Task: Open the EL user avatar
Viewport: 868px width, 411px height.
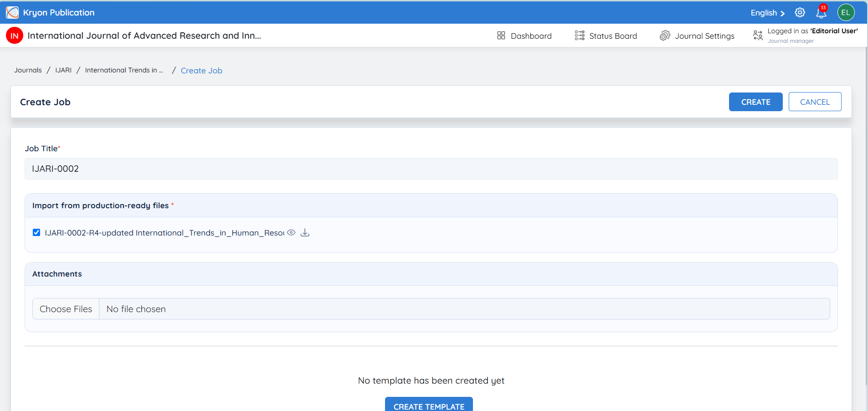Action: 846,12
